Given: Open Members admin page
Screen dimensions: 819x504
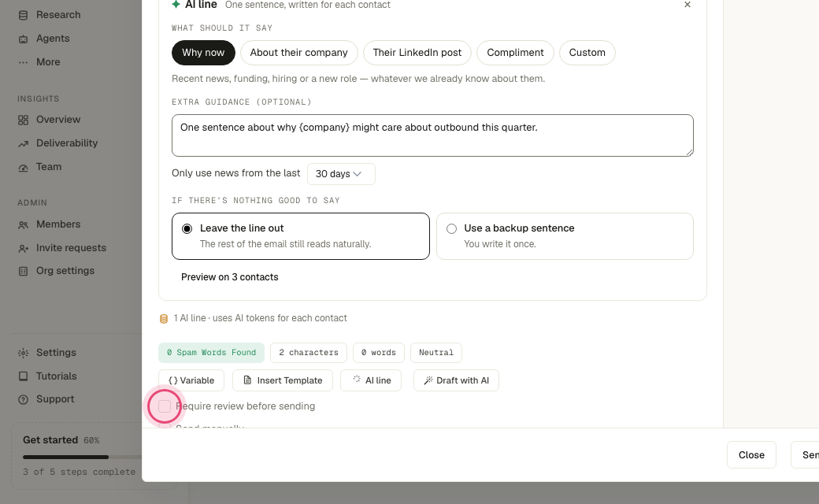Looking at the screenshot, I should (x=58, y=224).
